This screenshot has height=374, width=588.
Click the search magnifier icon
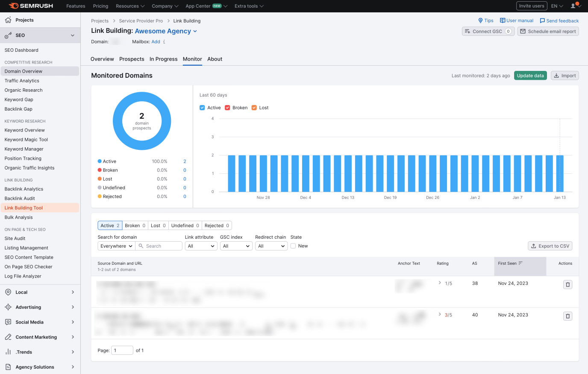click(x=141, y=246)
